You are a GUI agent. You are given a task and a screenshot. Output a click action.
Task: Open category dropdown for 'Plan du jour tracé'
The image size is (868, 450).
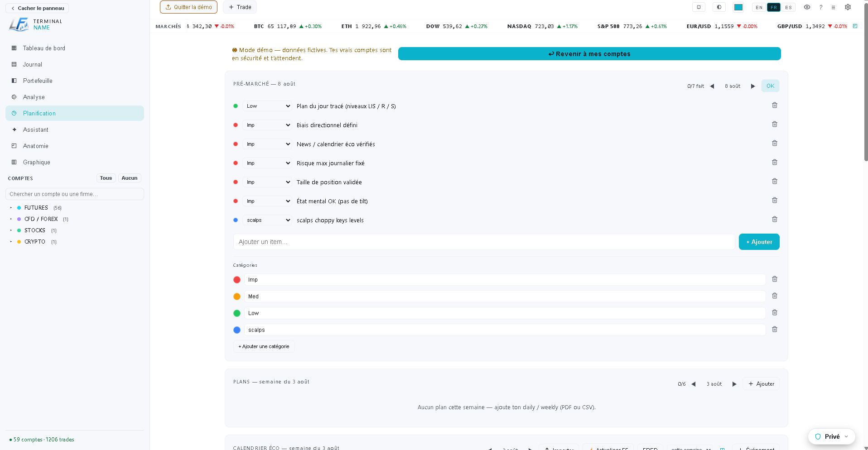tap(268, 106)
